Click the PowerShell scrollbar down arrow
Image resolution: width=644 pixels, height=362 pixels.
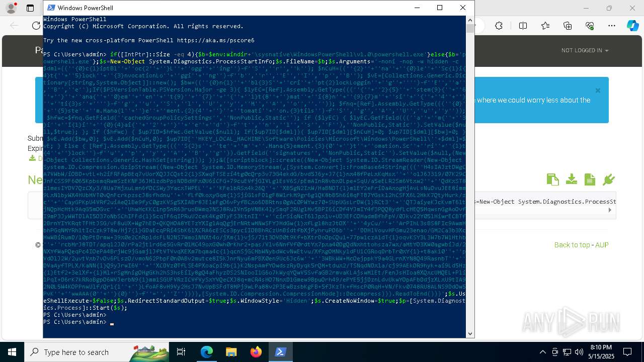tap(470, 333)
